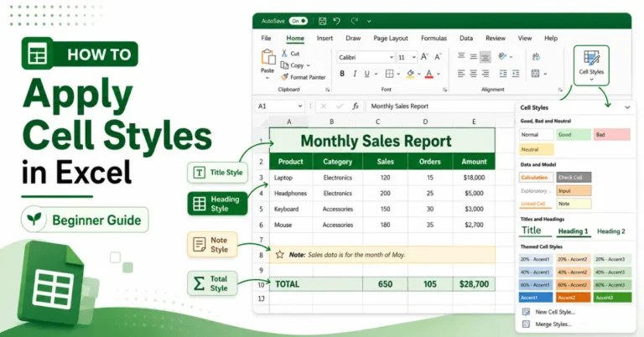Image resolution: width=644 pixels, height=337 pixels.
Task: Apply the Bad red style swatch
Action: click(x=611, y=135)
